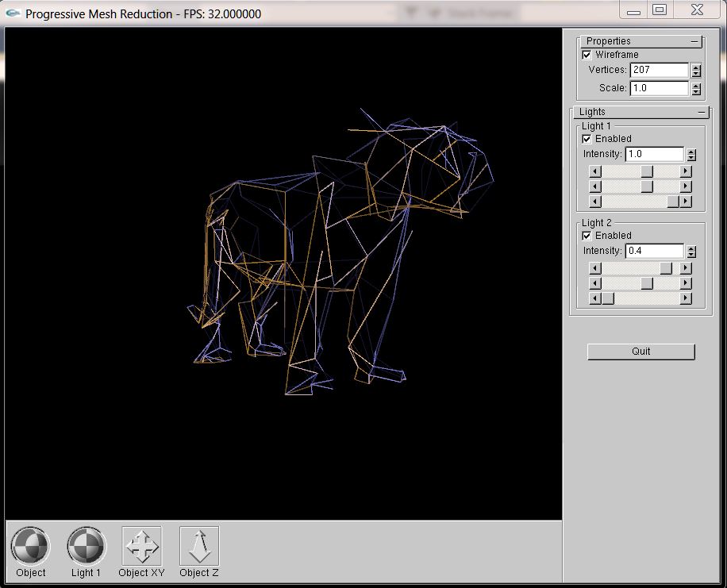Click right arrow of Light 1 bottom slider
Image resolution: width=727 pixels, height=588 pixels.
coord(686,202)
